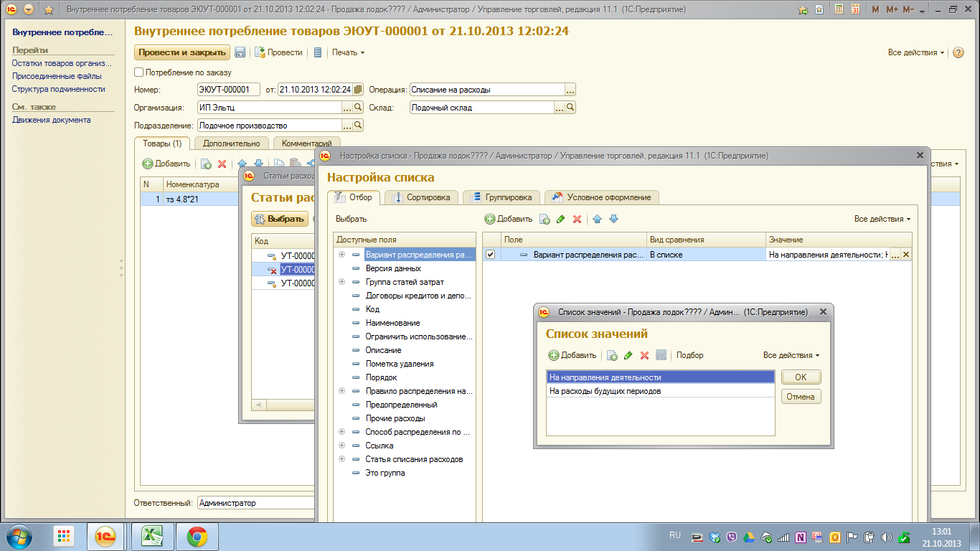Image resolution: width=980 pixels, height=551 pixels.
Task: Open Все действия menu of the main document
Action: (916, 52)
